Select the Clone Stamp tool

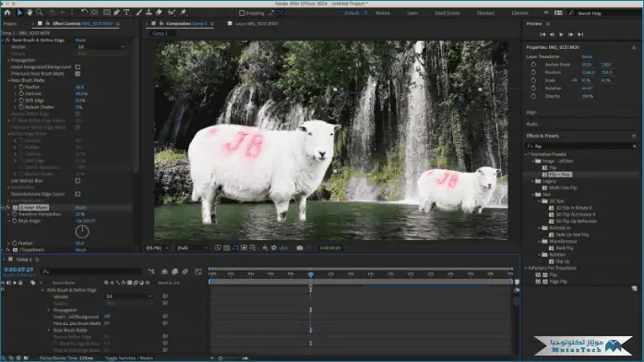coord(149,13)
